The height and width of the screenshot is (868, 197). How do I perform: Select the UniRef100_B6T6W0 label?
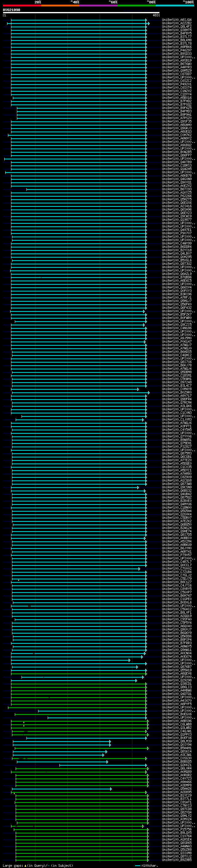(177, 64)
